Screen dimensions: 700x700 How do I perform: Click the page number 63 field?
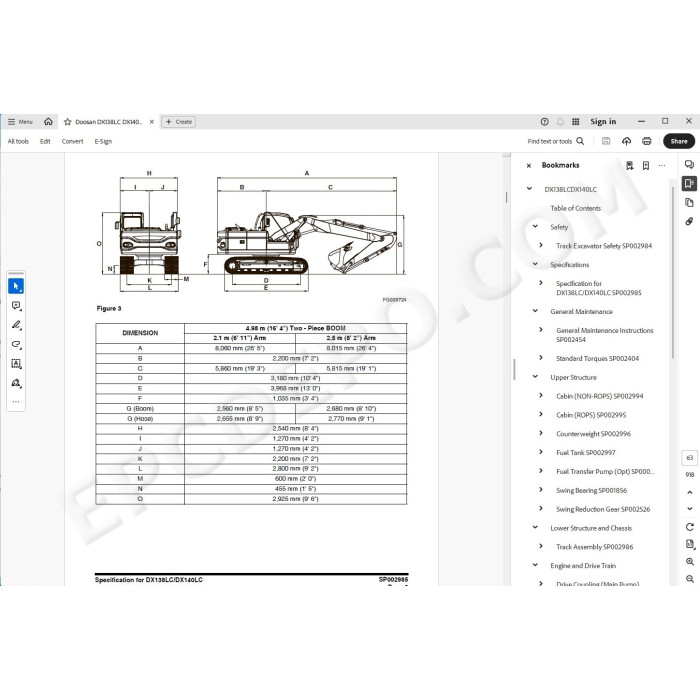(x=690, y=458)
